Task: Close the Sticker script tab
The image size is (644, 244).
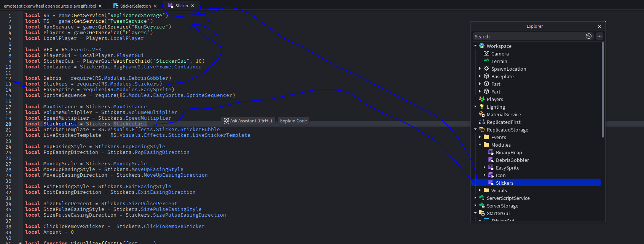Action: (x=193, y=6)
